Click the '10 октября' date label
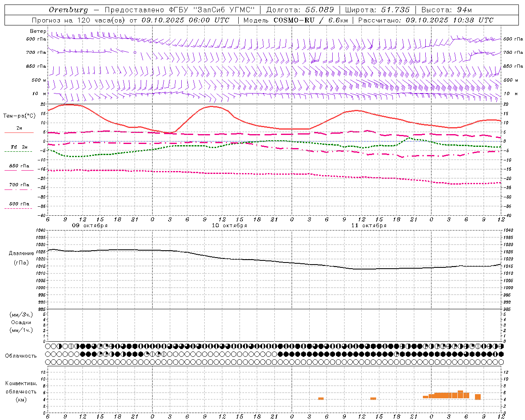The image size is (525, 420). (x=229, y=226)
